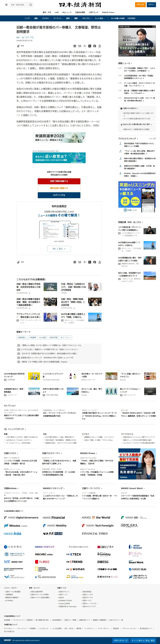
Task: Open Earth hacks video ad thumbnail
Action: (137, 41)
